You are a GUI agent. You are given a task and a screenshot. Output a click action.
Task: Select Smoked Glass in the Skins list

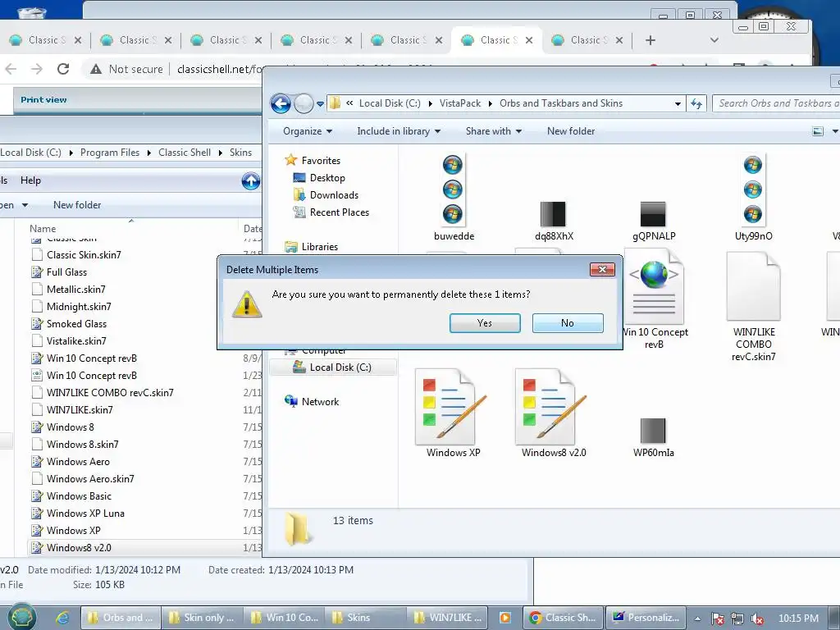click(x=76, y=324)
